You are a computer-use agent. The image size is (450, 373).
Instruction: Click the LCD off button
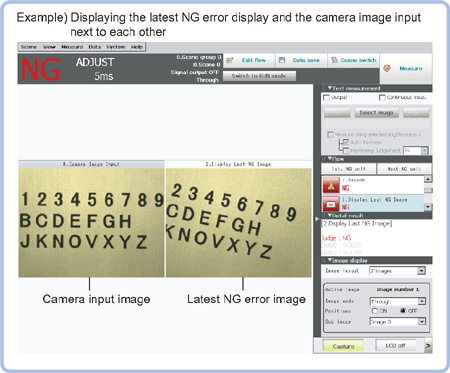click(396, 346)
